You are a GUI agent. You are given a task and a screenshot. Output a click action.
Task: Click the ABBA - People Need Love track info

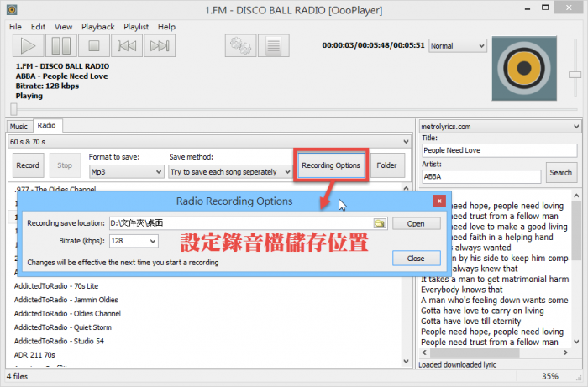62,76
